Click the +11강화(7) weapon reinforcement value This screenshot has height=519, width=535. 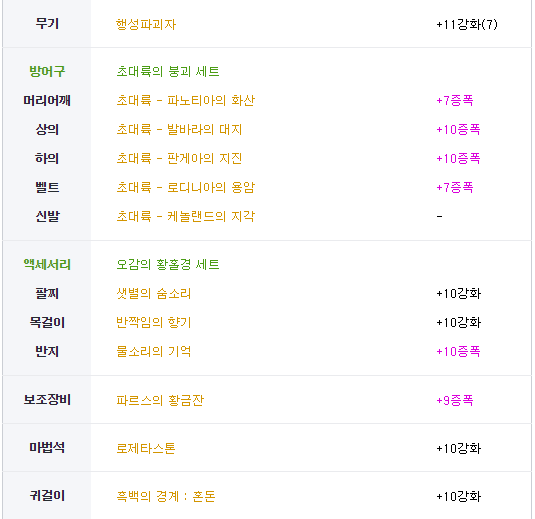[x=467, y=25]
